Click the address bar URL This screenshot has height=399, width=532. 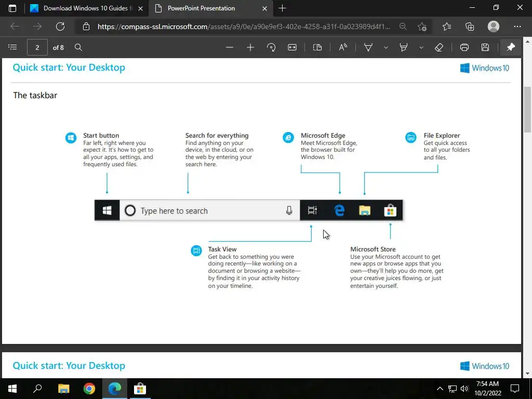[244, 26]
